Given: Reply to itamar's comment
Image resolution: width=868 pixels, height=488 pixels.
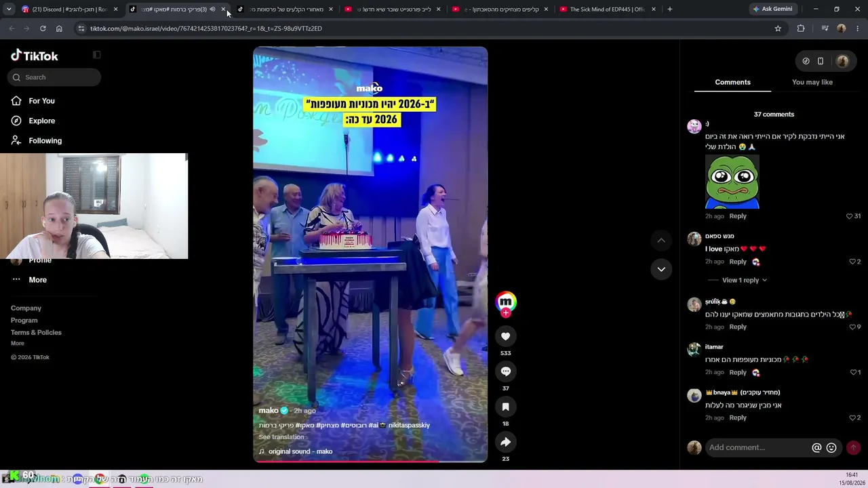Looking at the screenshot, I should click(x=738, y=372).
